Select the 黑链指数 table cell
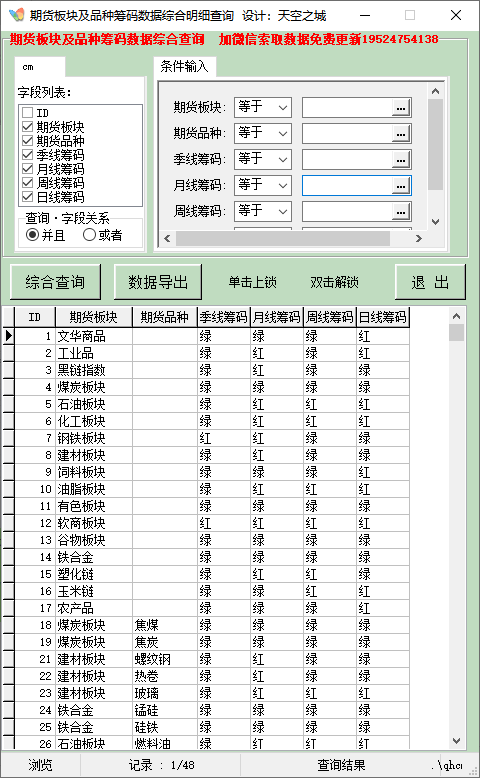The image size is (480, 778). [x=94, y=370]
